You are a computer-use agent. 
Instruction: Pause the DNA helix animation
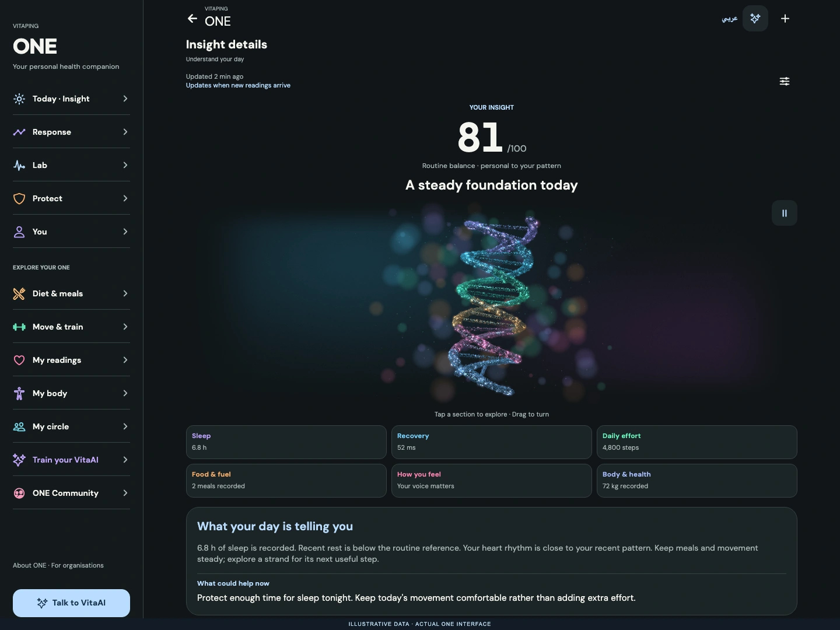click(785, 213)
